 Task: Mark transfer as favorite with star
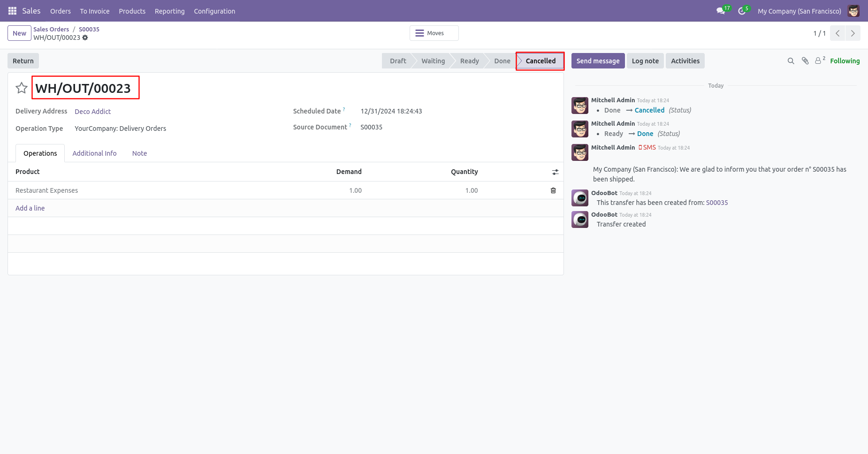pyautogui.click(x=22, y=88)
